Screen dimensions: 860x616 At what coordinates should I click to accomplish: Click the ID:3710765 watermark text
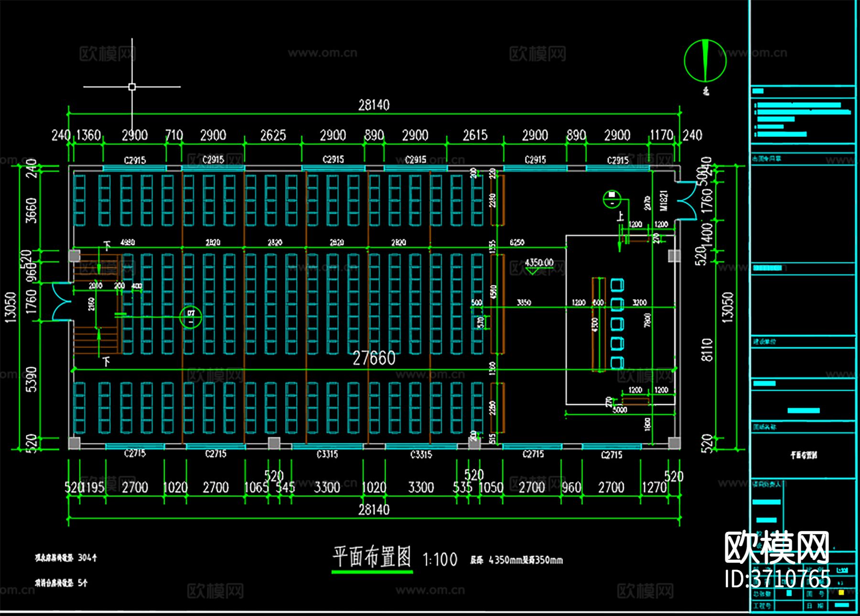(x=778, y=579)
